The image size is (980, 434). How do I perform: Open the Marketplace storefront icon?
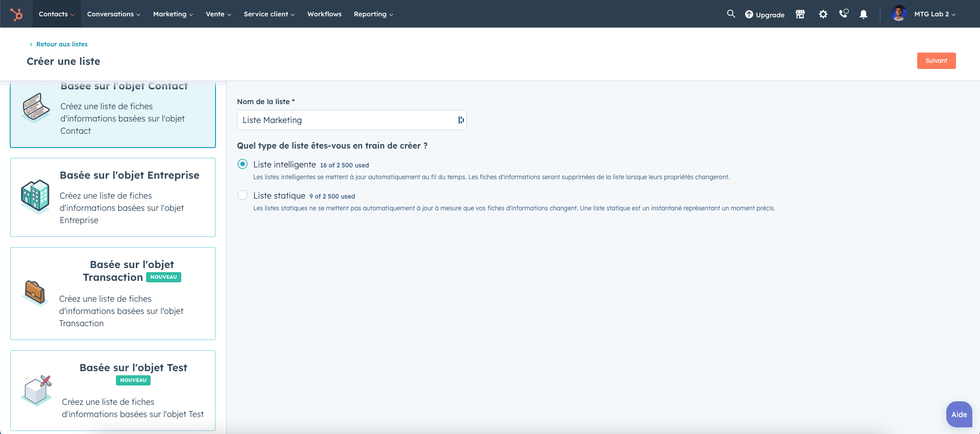pos(800,14)
